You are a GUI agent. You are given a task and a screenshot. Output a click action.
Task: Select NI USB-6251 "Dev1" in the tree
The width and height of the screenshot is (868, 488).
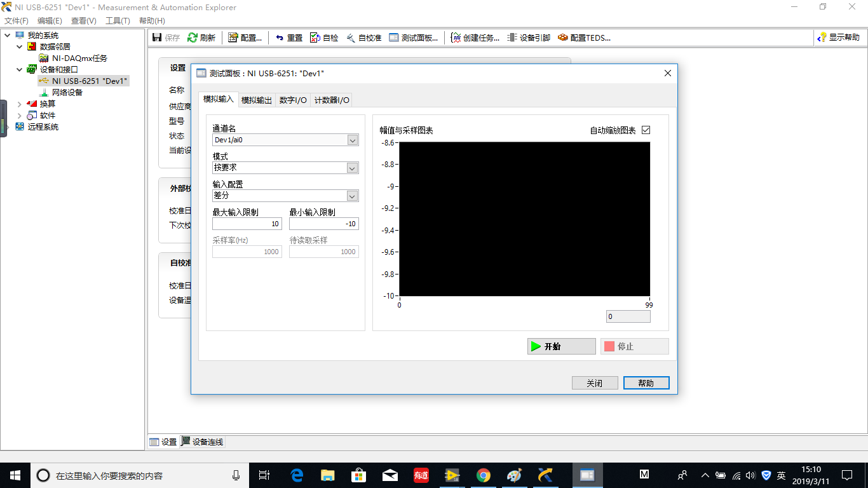tap(85, 81)
